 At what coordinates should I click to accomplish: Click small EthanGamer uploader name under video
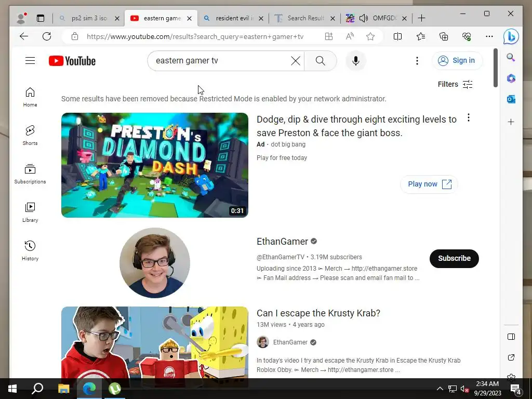[290, 342]
